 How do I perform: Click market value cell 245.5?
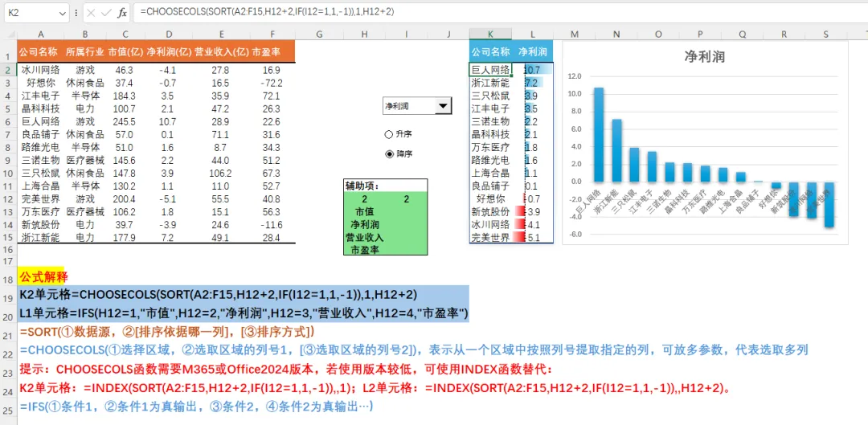(125, 121)
